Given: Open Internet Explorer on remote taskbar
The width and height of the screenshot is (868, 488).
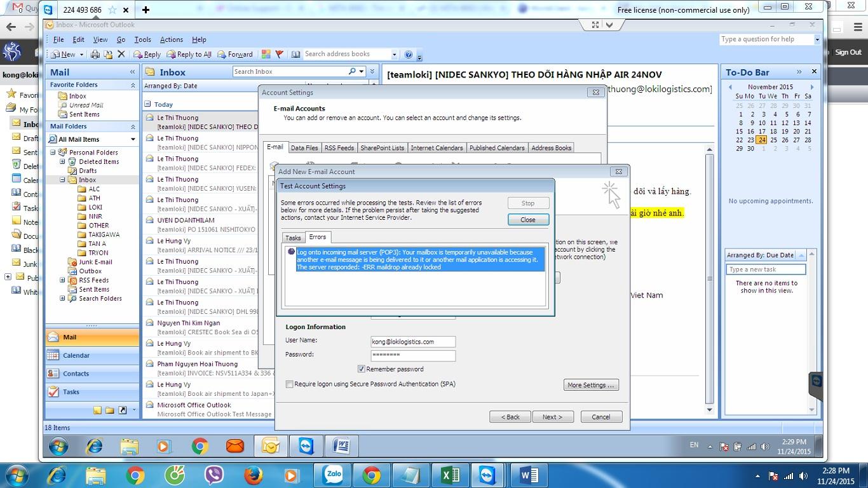Looking at the screenshot, I should pos(93,447).
